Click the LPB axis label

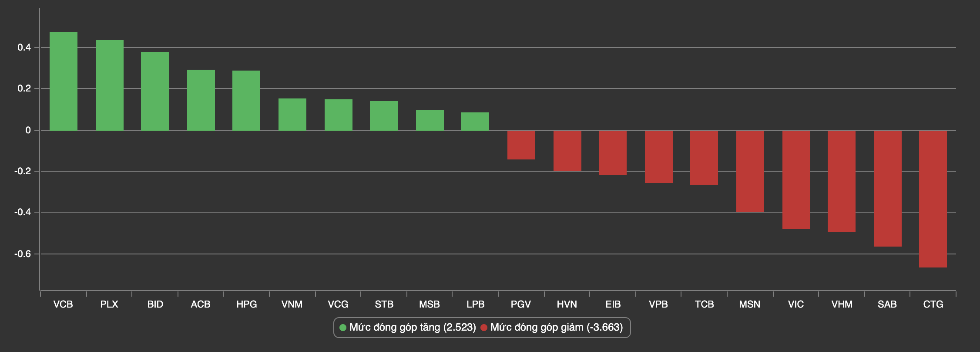tap(476, 305)
